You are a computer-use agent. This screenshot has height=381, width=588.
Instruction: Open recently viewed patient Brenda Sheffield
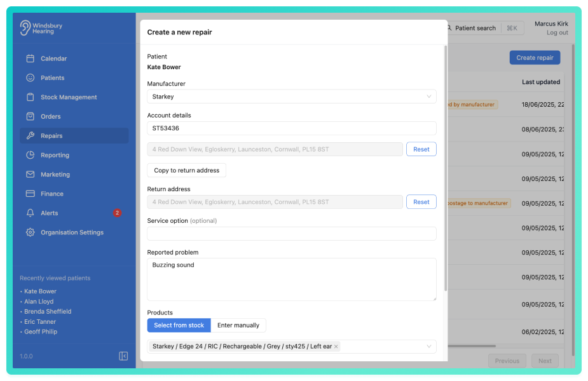(48, 311)
